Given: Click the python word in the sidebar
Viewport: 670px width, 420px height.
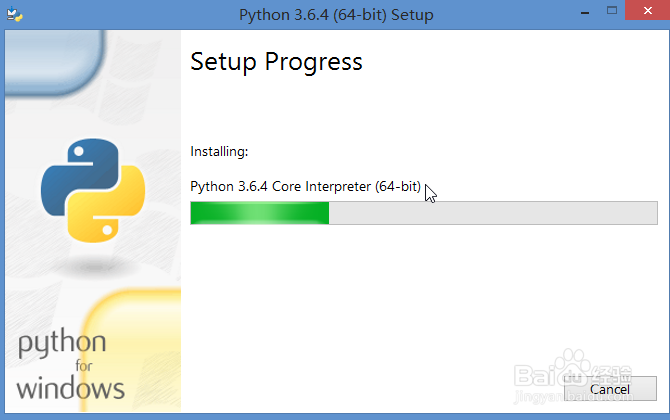Looking at the screenshot, I should click(x=62, y=343).
